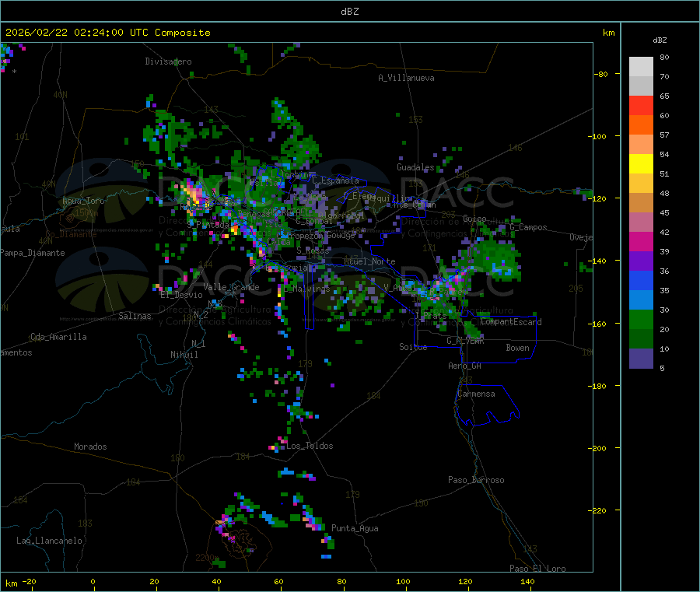Click the '140' tick on the horizontal axis

(x=527, y=582)
